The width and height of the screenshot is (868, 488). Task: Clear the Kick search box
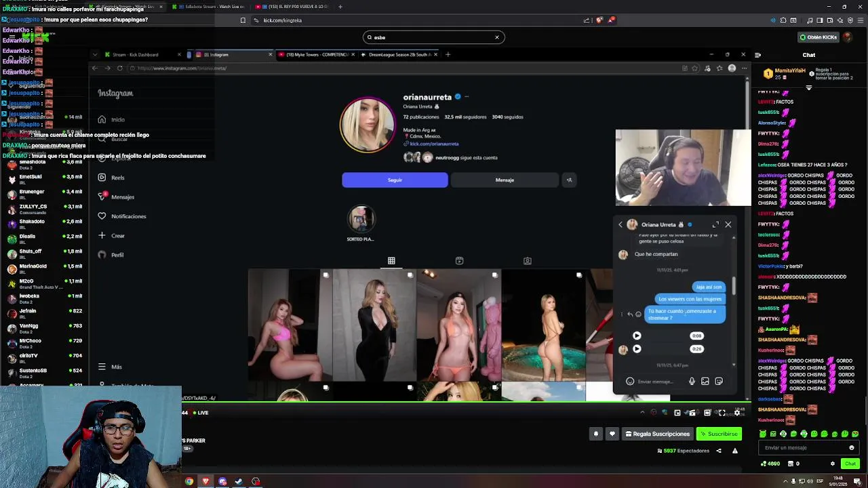point(496,37)
